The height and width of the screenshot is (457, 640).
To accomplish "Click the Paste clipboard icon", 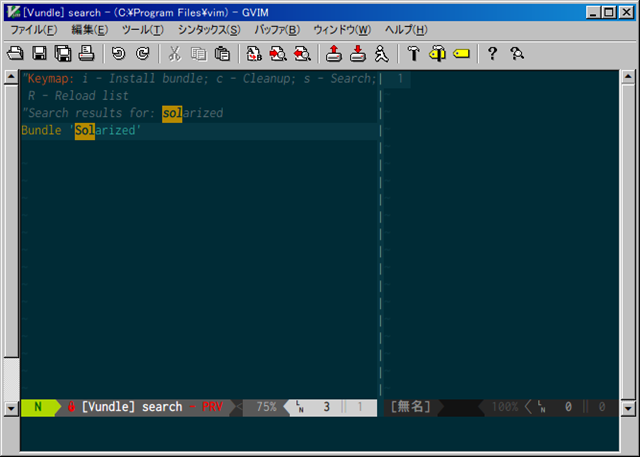I will pos(222,53).
